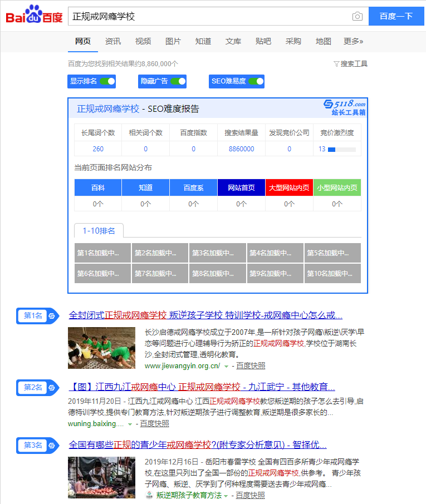Open first result 全封闭式正规戒网瘾学校 title
The height and width of the screenshot is (504, 426).
[205, 315]
